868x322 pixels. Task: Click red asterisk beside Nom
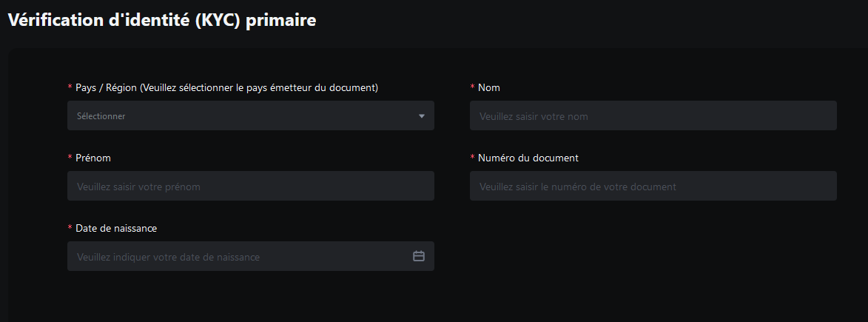pos(472,87)
